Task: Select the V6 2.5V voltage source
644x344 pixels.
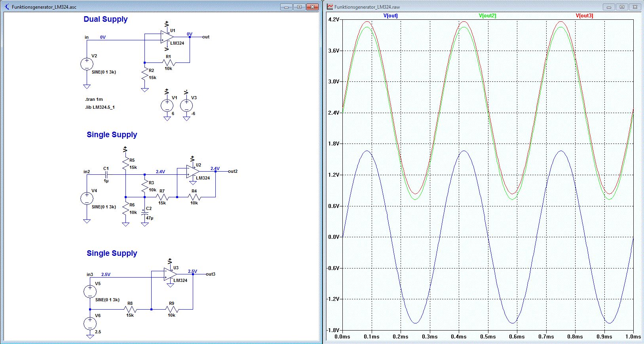Action: (x=90, y=323)
